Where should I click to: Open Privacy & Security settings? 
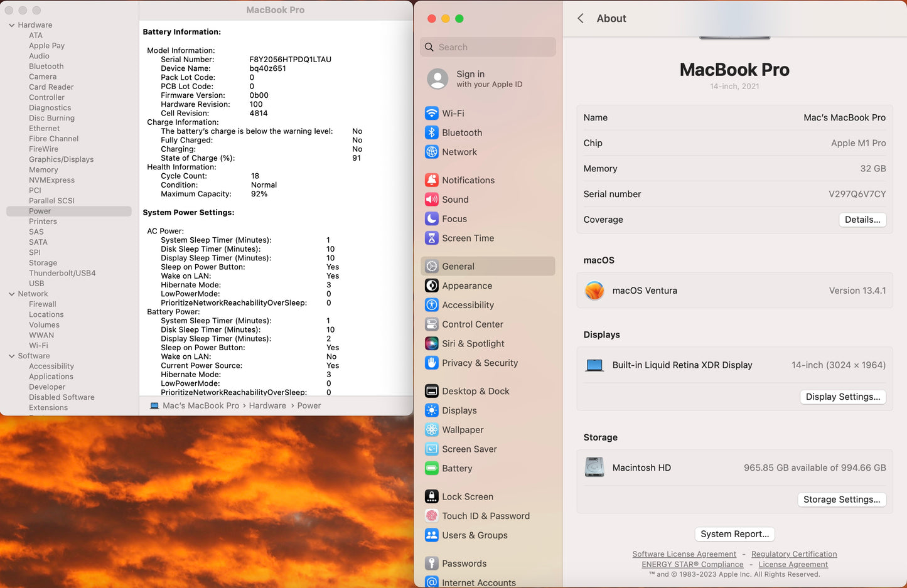click(480, 363)
